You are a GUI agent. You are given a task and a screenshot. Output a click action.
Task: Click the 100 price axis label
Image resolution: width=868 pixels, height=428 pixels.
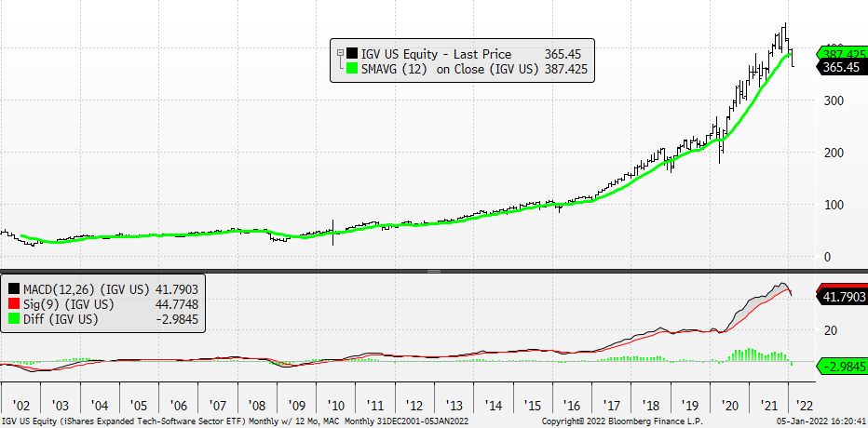click(834, 205)
